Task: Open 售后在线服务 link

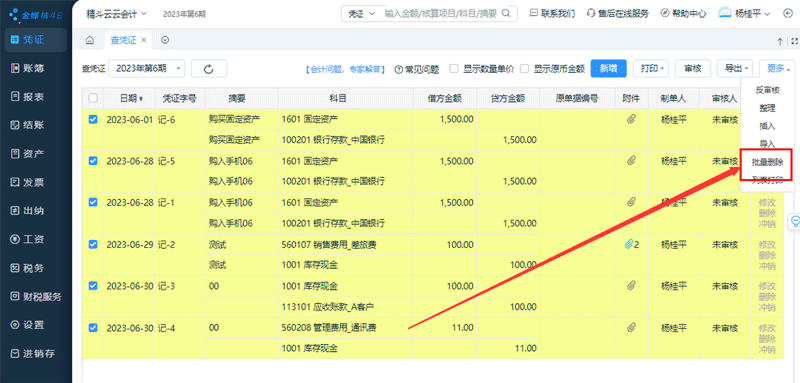Action: pyautogui.click(x=618, y=14)
